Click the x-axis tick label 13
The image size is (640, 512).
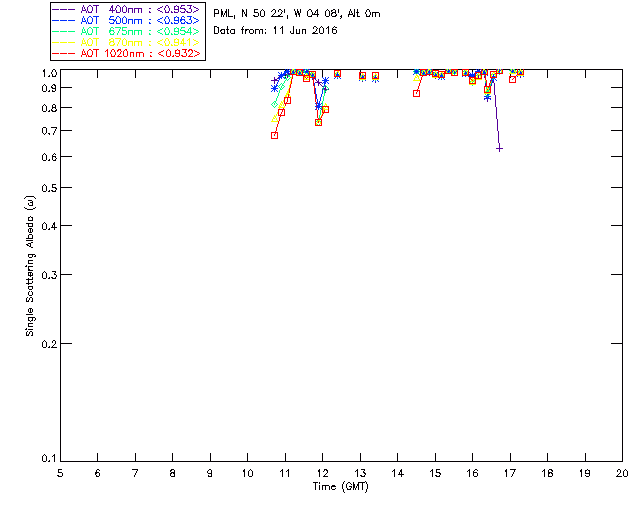coord(360,473)
